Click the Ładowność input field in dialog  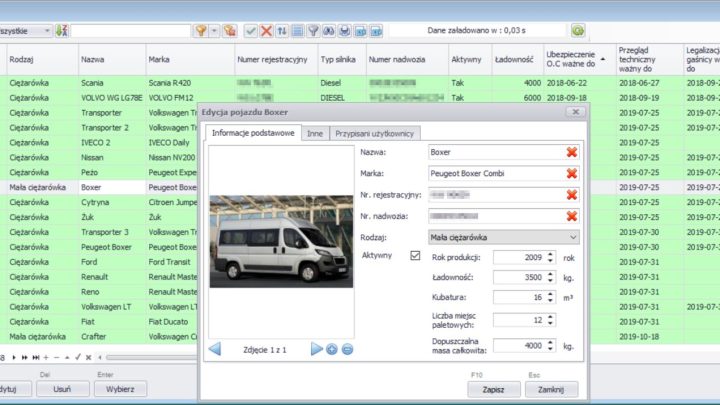(x=520, y=279)
